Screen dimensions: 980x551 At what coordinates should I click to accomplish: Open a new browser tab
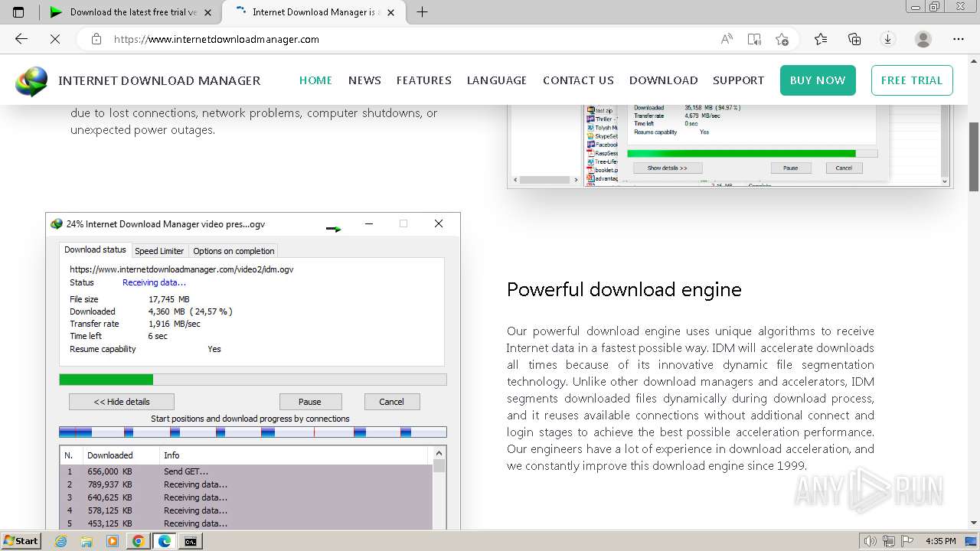(422, 11)
